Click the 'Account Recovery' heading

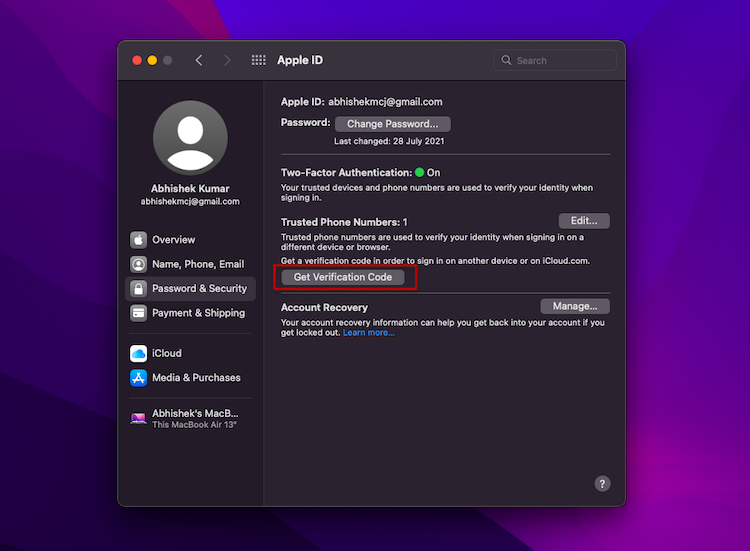click(x=324, y=308)
